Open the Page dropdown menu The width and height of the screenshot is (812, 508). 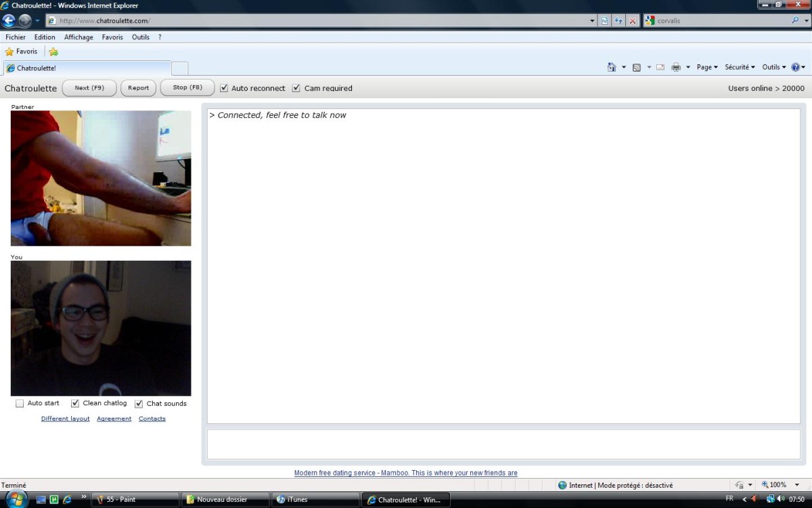click(x=707, y=67)
